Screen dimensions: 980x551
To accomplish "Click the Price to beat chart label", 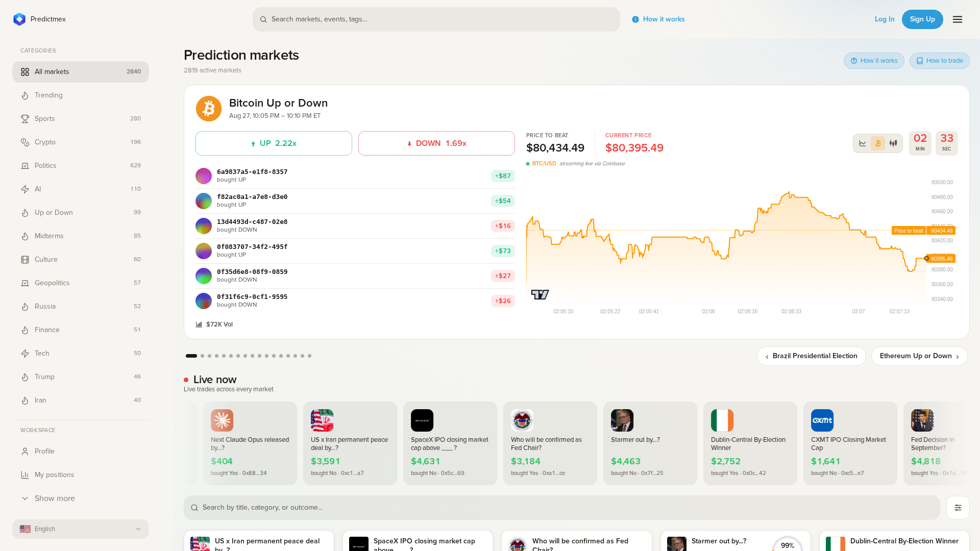I will click(x=909, y=231).
